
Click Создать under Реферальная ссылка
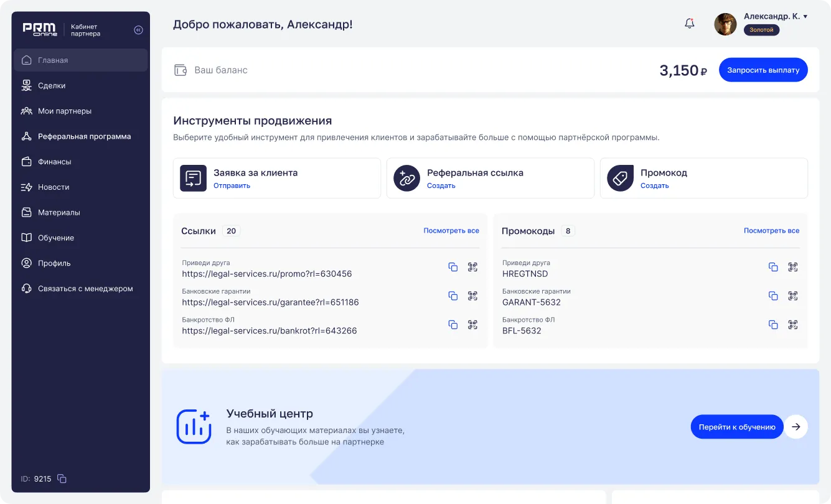441,185
